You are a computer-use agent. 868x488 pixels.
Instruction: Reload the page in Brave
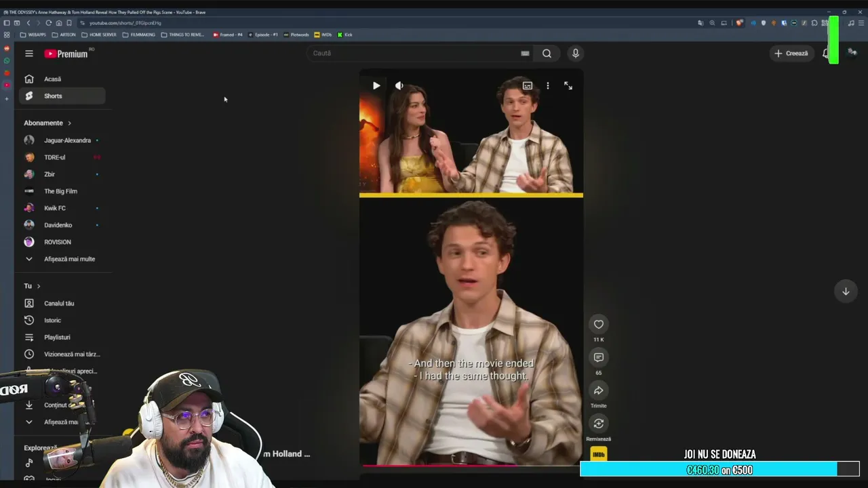click(x=48, y=23)
